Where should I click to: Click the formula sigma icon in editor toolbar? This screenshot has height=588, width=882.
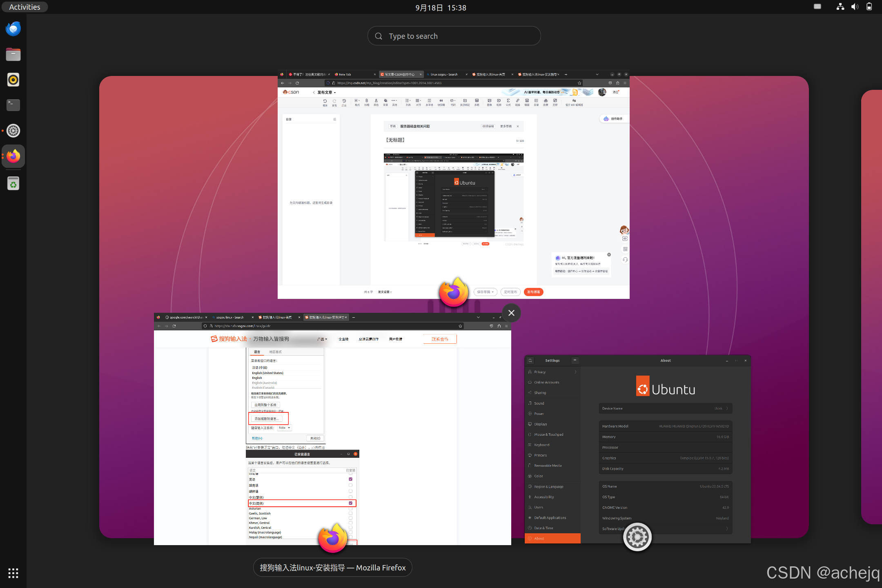508,101
